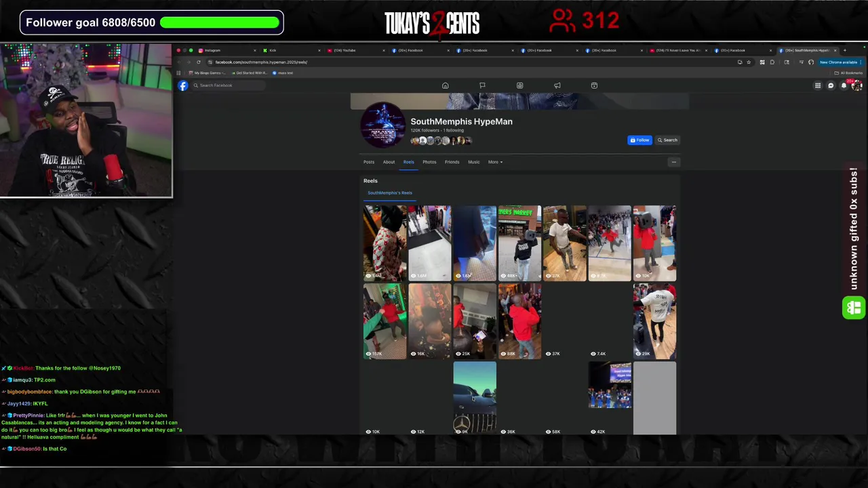
Task: Switch to the I'll Never Leave You tab
Action: point(678,50)
